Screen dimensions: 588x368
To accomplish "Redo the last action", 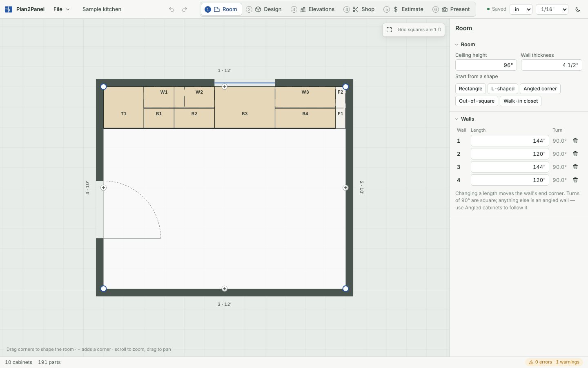I will pyautogui.click(x=185, y=9).
